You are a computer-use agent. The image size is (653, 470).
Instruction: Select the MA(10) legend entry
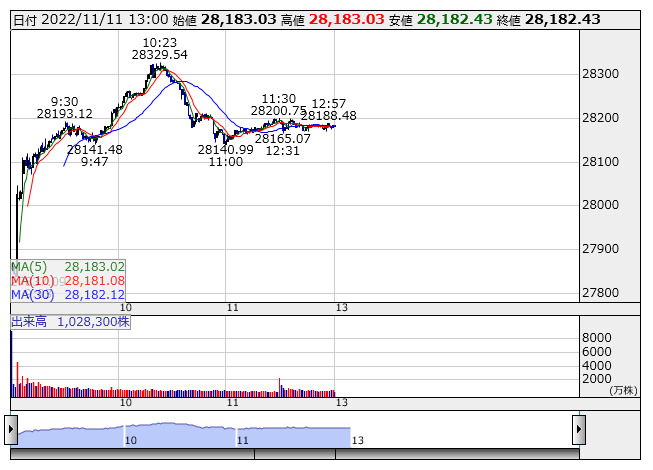(68, 281)
